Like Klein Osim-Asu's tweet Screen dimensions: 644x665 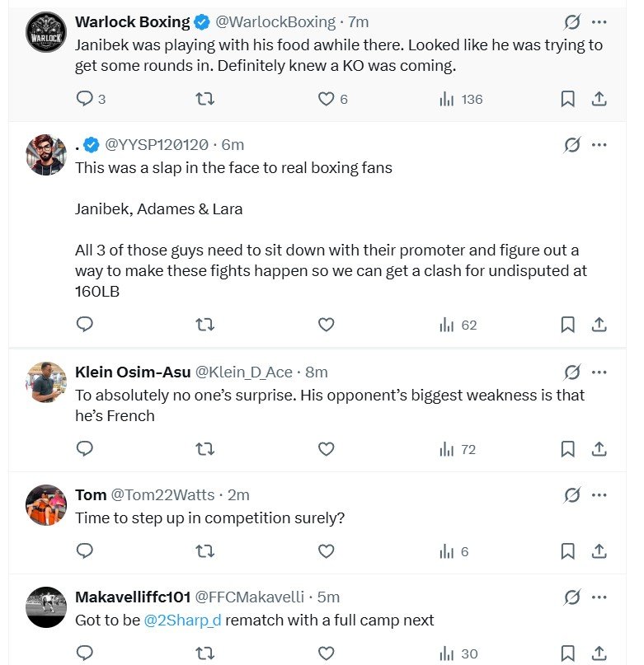[x=326, y=449]
